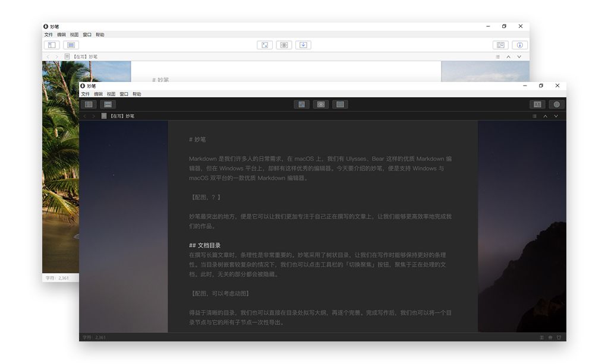
Task: Click paragraph starting '妙笔最突出的地方' in editor
Action: point(320,221)
